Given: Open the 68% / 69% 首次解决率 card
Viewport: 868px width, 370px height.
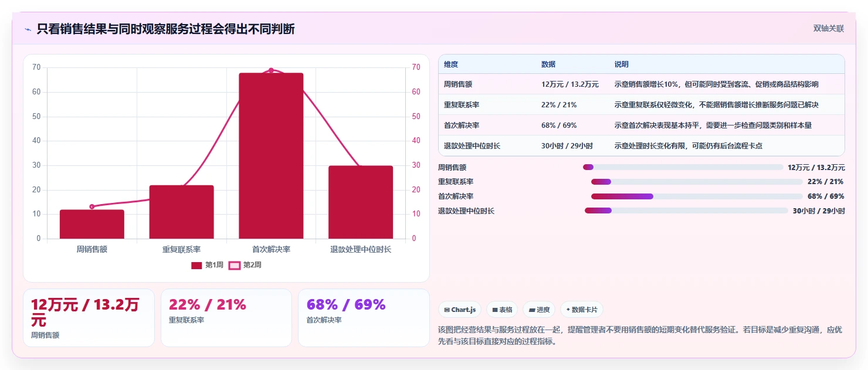Looking at the screenshot, I should click(364, 318).
